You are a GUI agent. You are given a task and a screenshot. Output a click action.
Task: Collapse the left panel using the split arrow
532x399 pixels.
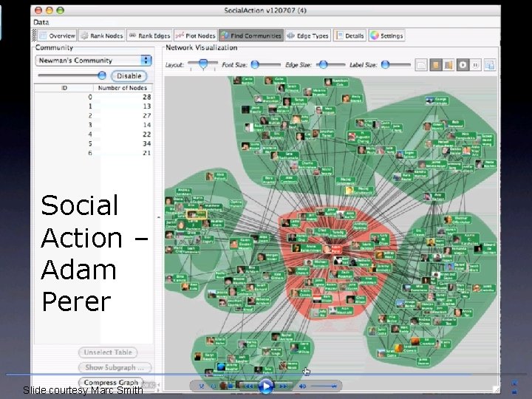158,217
